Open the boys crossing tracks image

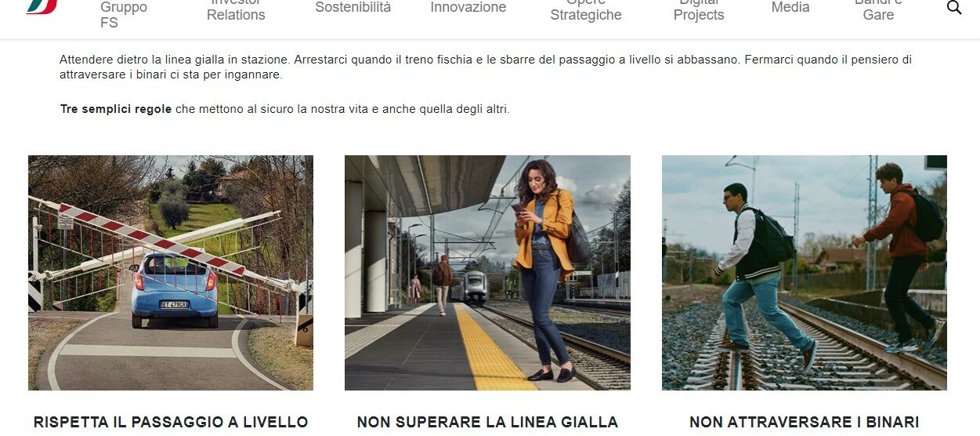[x=805, y=273]
